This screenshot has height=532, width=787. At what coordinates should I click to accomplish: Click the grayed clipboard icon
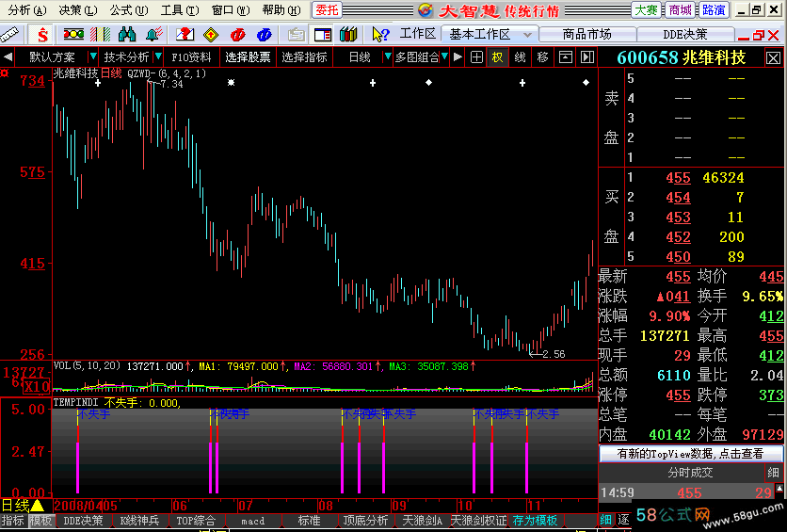coord(297,35)
